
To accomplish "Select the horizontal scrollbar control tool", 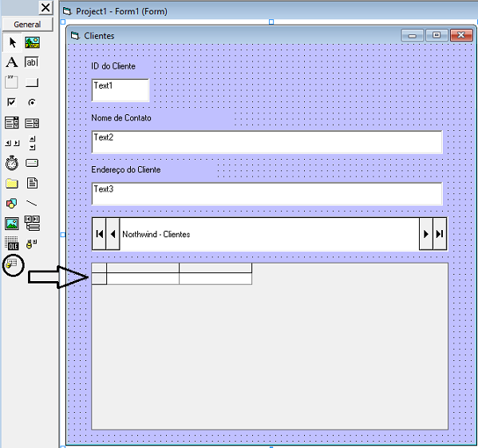I will [12, 143].
